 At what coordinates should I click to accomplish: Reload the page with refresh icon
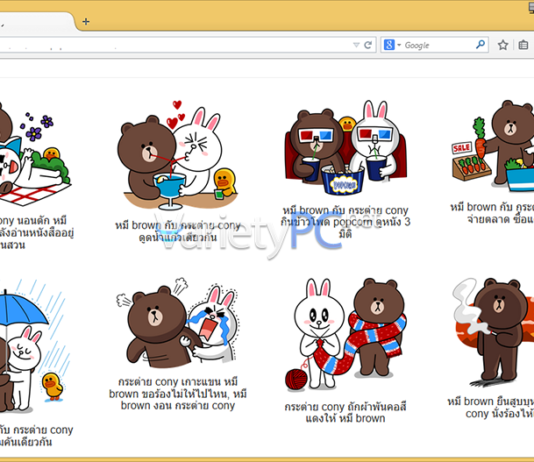[368, 45]
